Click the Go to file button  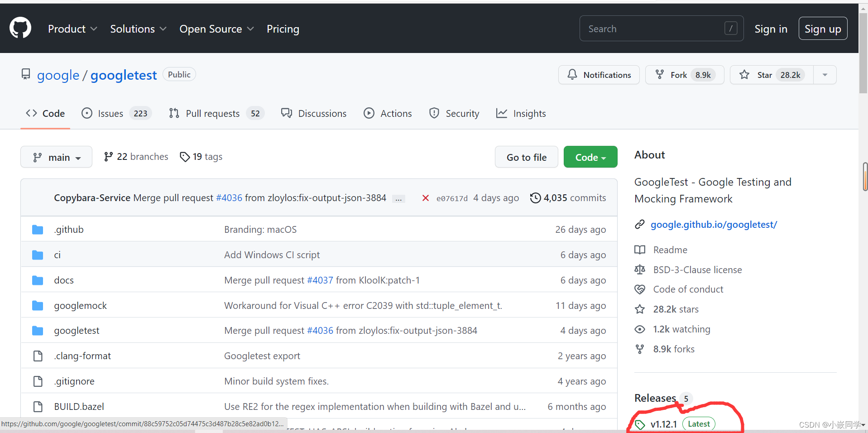[527, 157]
